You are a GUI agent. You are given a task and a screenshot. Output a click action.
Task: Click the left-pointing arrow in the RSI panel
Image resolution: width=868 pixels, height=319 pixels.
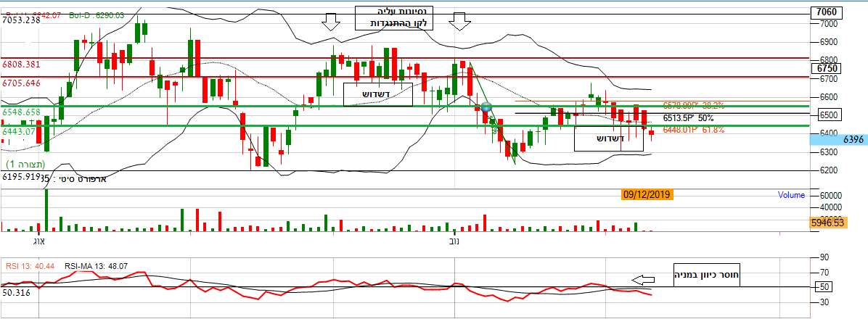(x=642, y=280)
